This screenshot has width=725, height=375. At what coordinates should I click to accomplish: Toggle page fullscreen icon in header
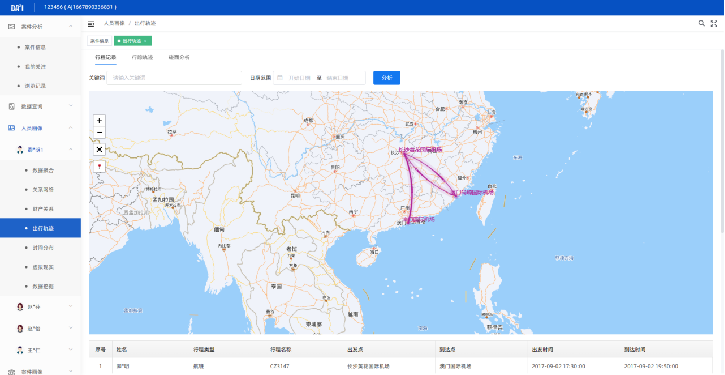[x=714, y=23]
